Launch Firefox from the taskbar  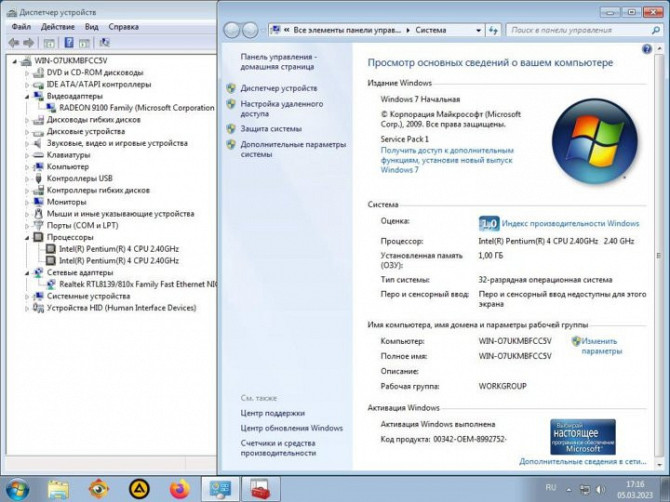[180, 490]
